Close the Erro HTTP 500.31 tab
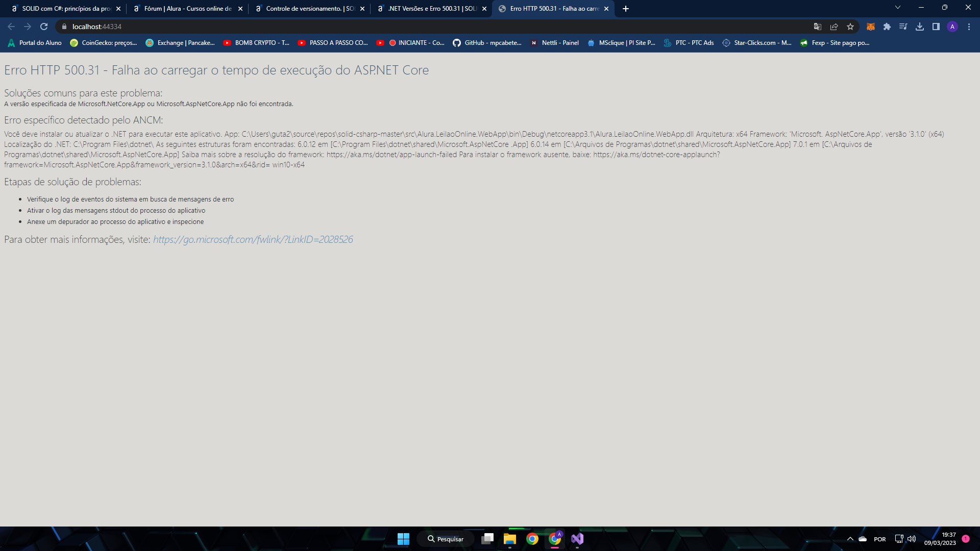This screenshot has width=980, height=551. (606, 9)
